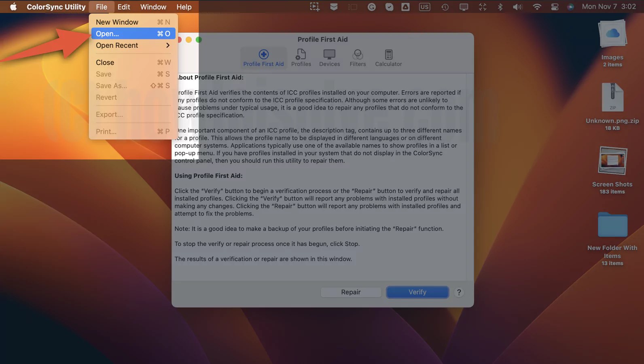This screenshot has width=644, height=364.
Task: Open the Devices toolbar icon
Action: [x=329, y=58]
